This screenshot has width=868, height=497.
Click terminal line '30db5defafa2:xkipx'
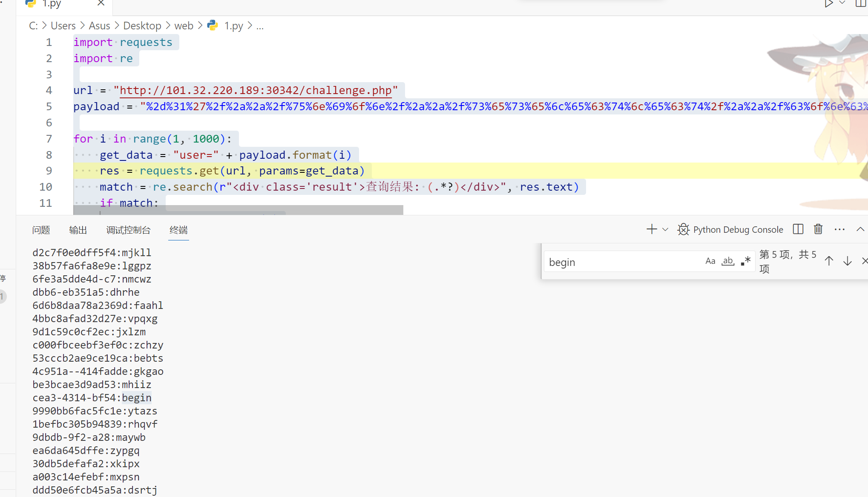(86, 464)
